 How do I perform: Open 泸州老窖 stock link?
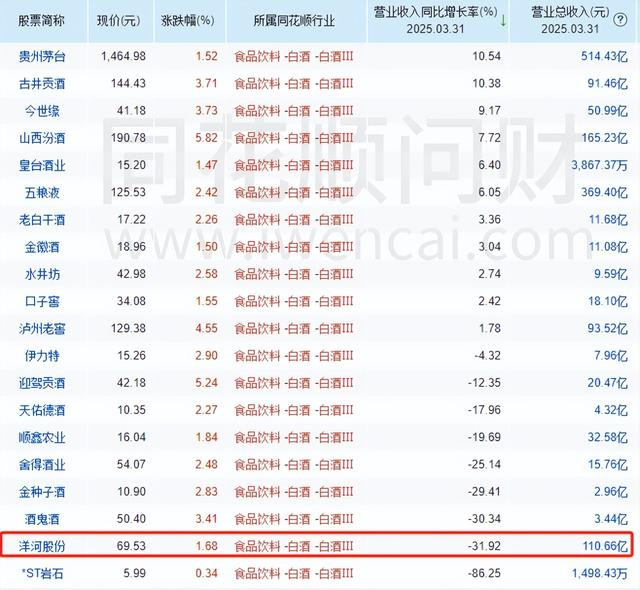[42, 328]
